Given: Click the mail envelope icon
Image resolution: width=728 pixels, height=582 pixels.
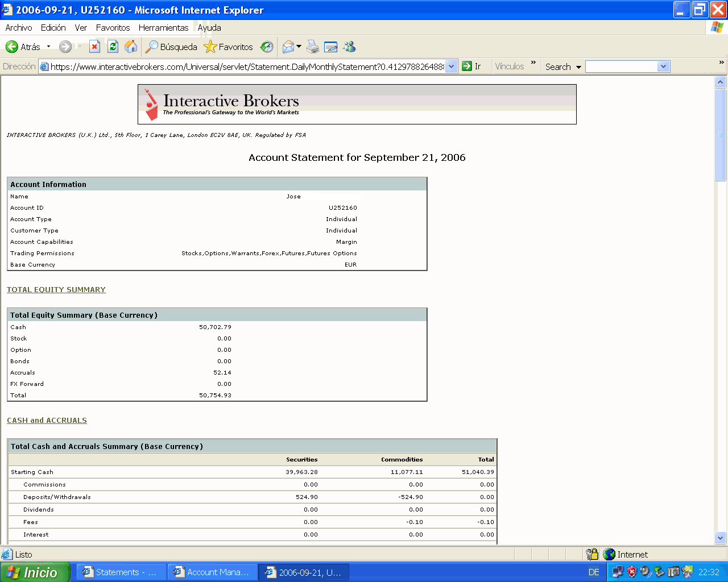Looking at the screenshot, I should (x=288, y=47).
